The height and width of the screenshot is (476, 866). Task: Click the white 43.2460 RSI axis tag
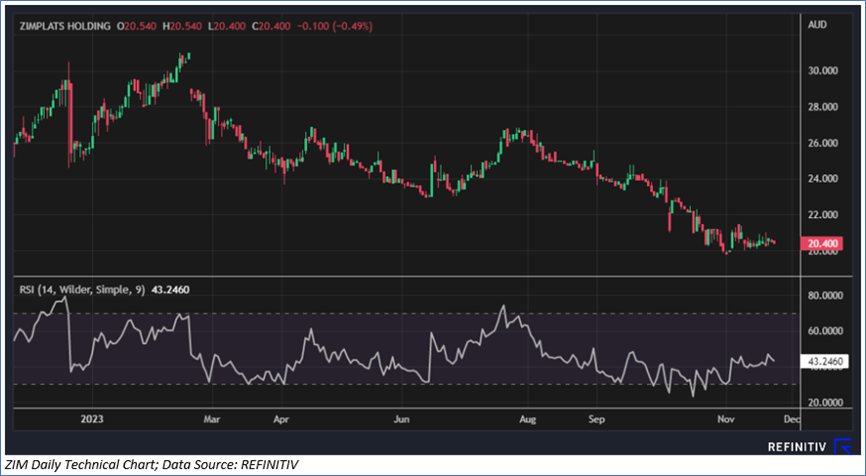[x=825, y=362]
